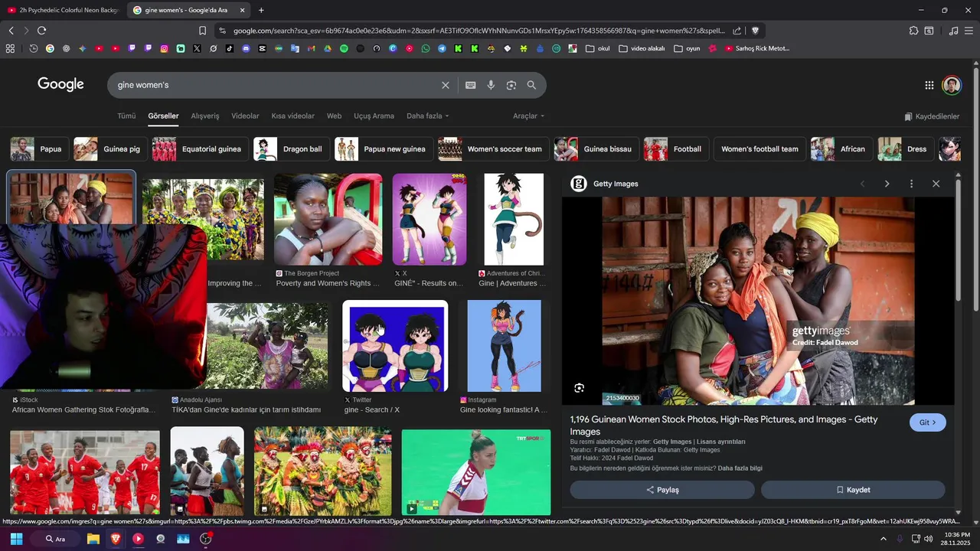The height and width of the screenshot is (551, 980).
Task: Open the 'Daha fazla bilgi' link
Action: click(x=740, y=468)
